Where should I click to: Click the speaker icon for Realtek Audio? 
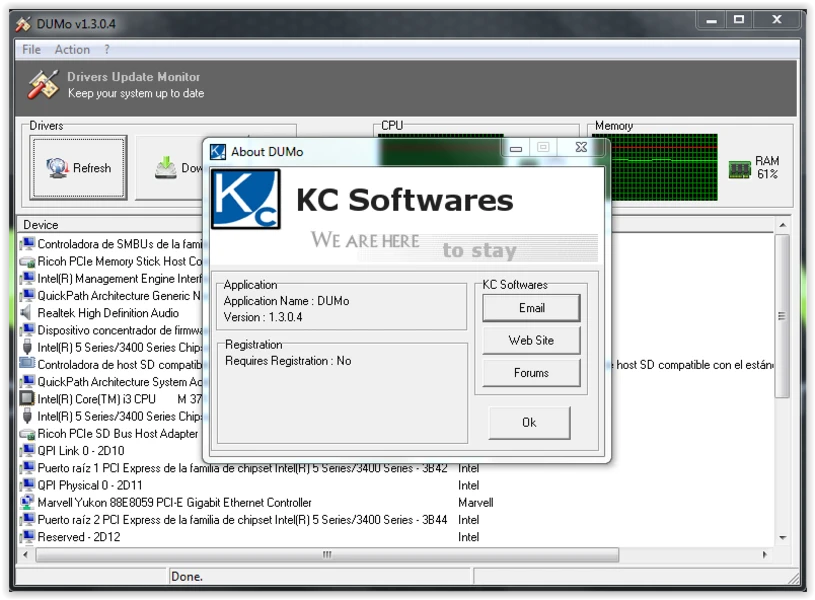[x=27, y=312]
